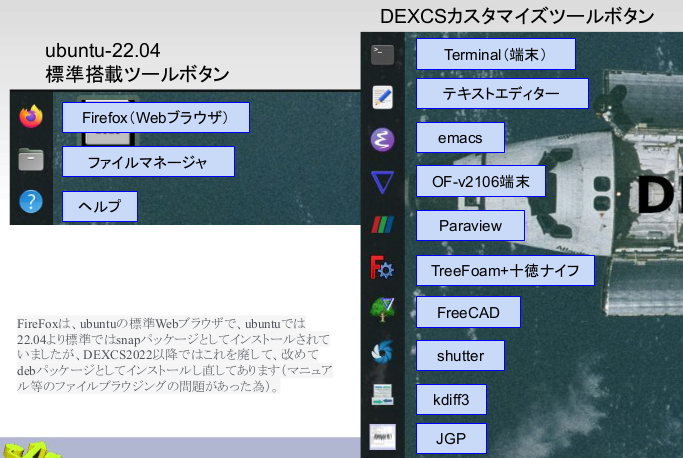Image resolution: width=683 pixels, height=458 pixels.
Task: Click the "TreeFoam+十徳ナイフ" label box
Action: (504, 271)
